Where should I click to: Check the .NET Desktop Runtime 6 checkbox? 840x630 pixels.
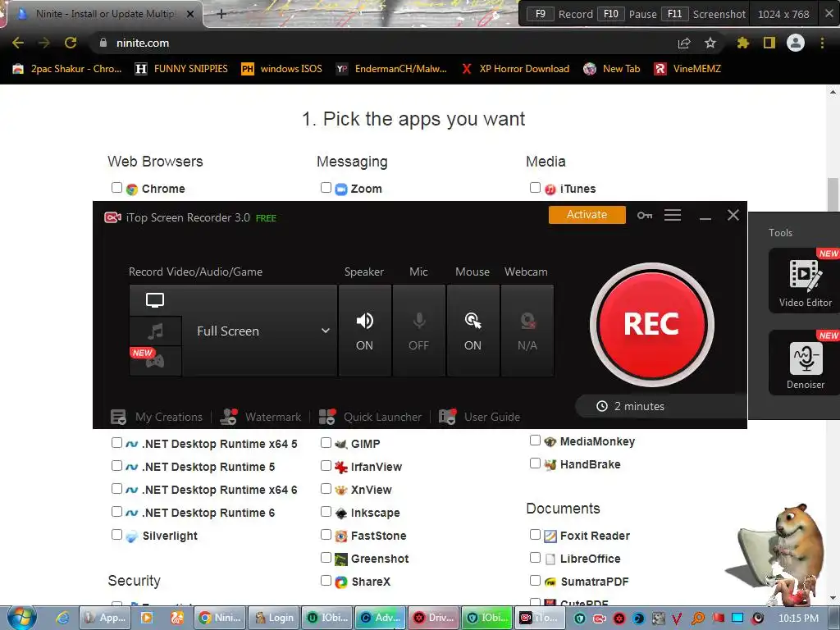click(116, 512)
